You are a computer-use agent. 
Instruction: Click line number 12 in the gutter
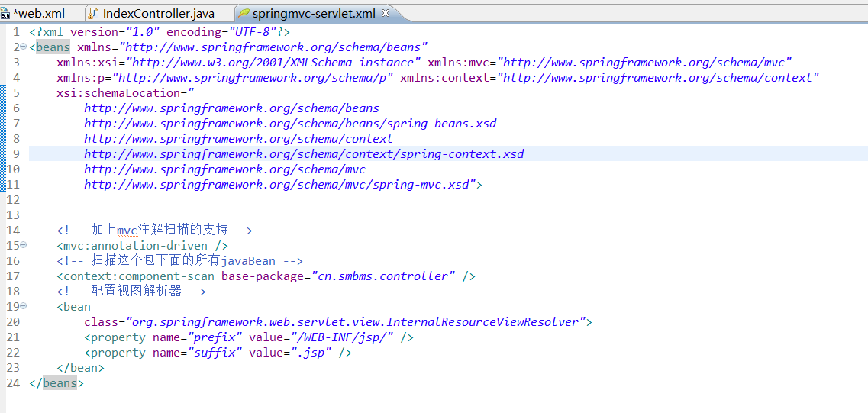point(13,199)
